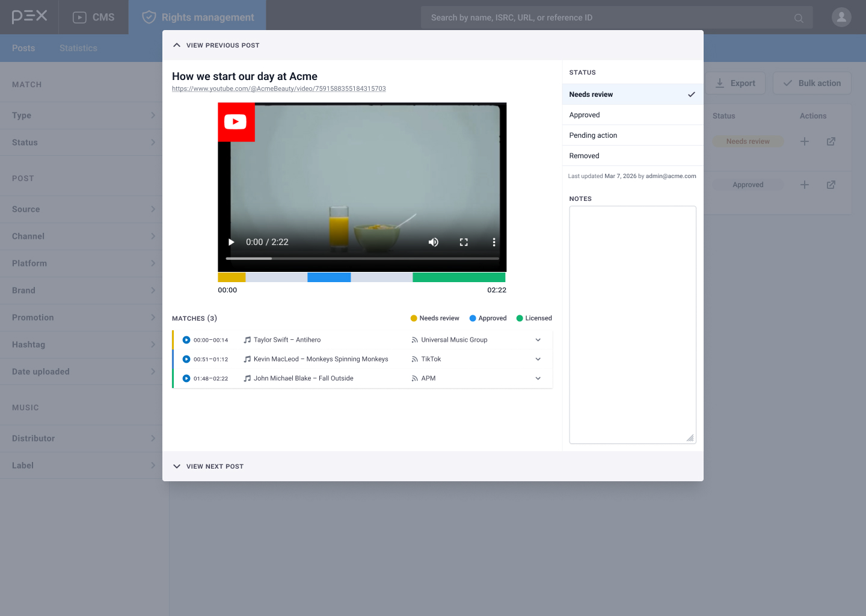Screen dimensions: 866x616
Task: Expand the Universal Music Group match details
Action: click(538, 339)
